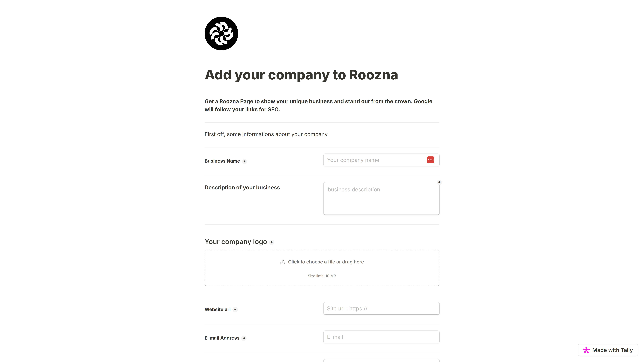Click the pink Tally asterisk icon

[586, 350]
